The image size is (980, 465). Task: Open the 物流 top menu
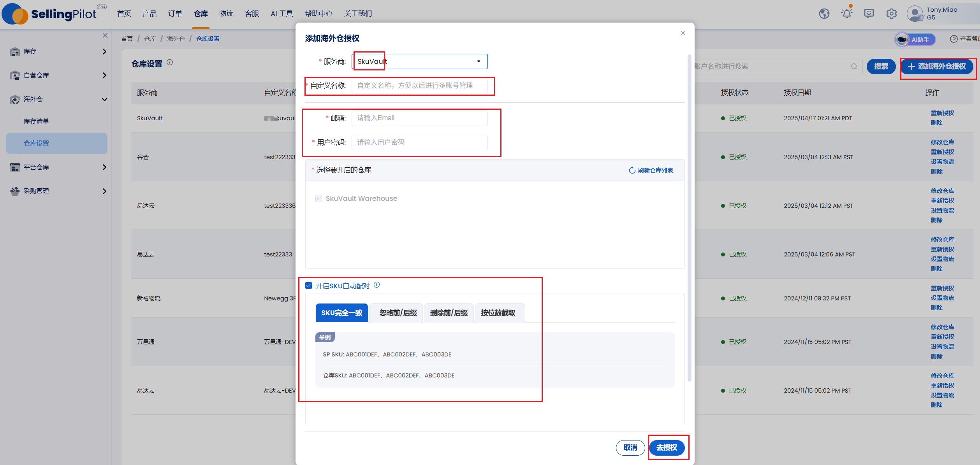pyautogui.click(x=226, y=14)
